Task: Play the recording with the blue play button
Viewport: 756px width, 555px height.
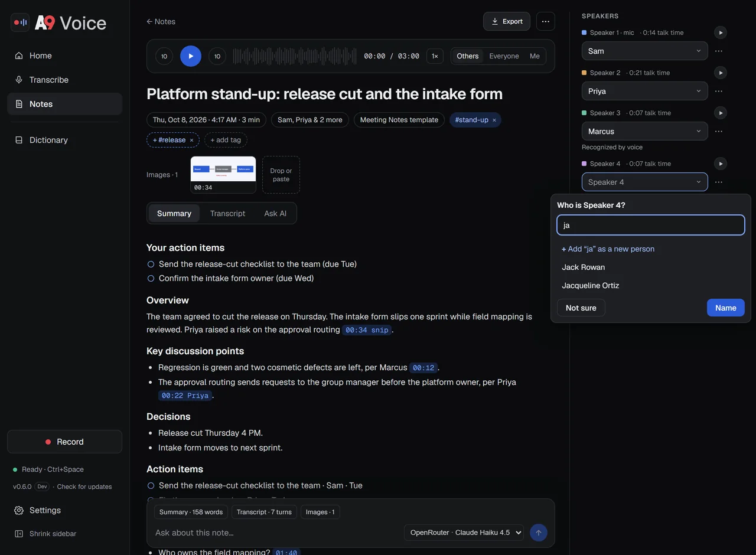Action: click(191, 56)
